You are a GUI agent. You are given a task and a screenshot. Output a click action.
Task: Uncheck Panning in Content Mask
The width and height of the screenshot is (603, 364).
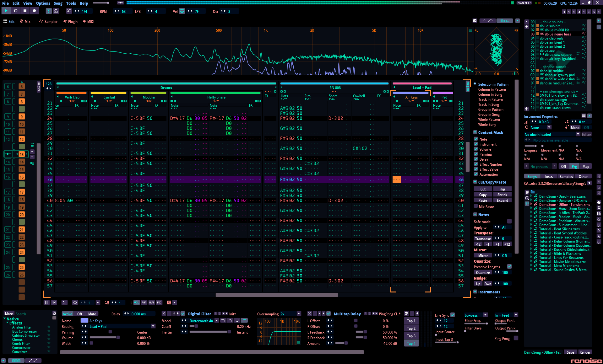476,154
